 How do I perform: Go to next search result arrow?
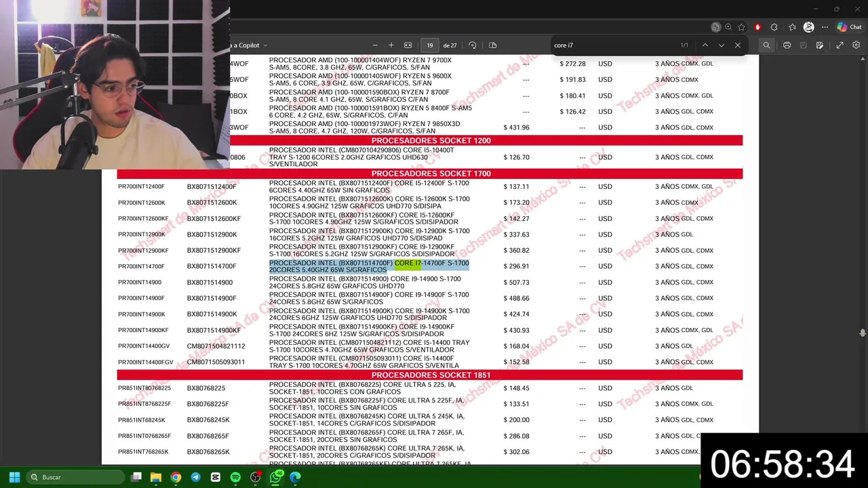point(722,45)
